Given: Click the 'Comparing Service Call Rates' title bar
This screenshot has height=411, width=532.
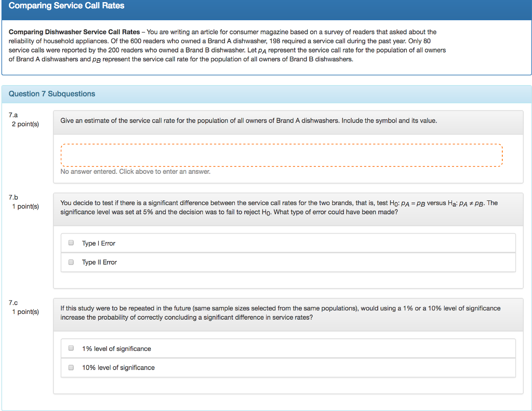Looking at the screenshot, I should pos(66,6).
